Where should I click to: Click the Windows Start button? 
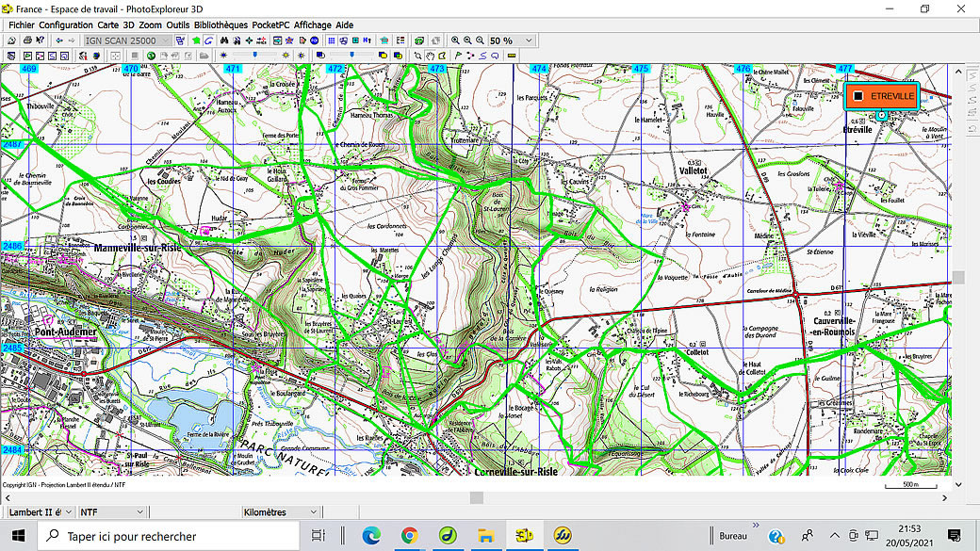tap(19, 536)
